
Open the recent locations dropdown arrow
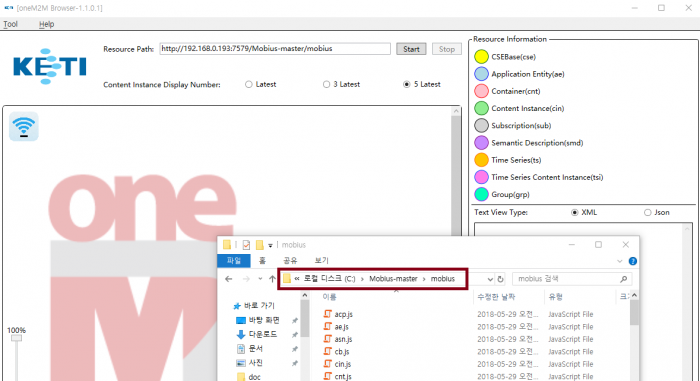(260, 279)
